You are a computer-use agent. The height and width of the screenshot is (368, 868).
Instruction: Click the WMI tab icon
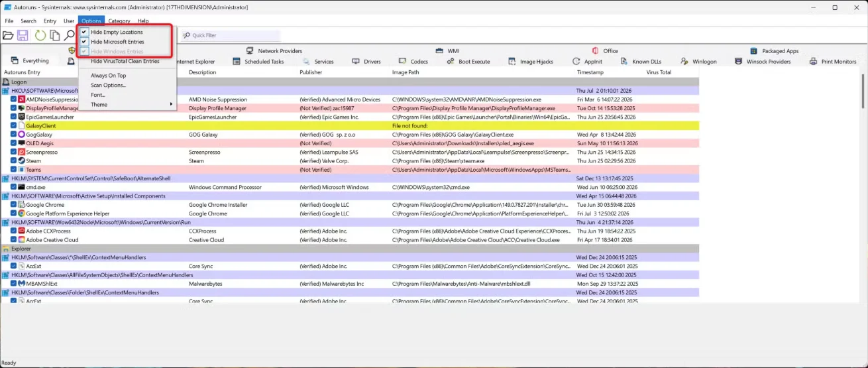tap(440, 50)
